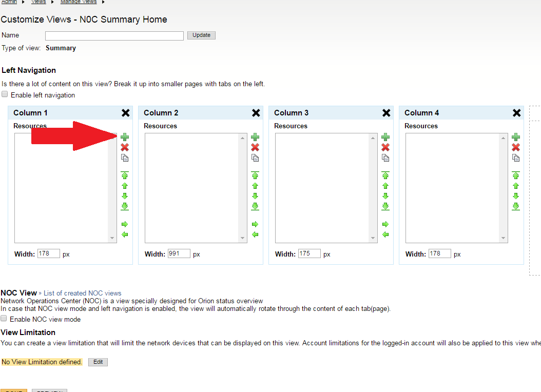Focus the view Name text field
This screenshot has width=541, height=392.
114,35
